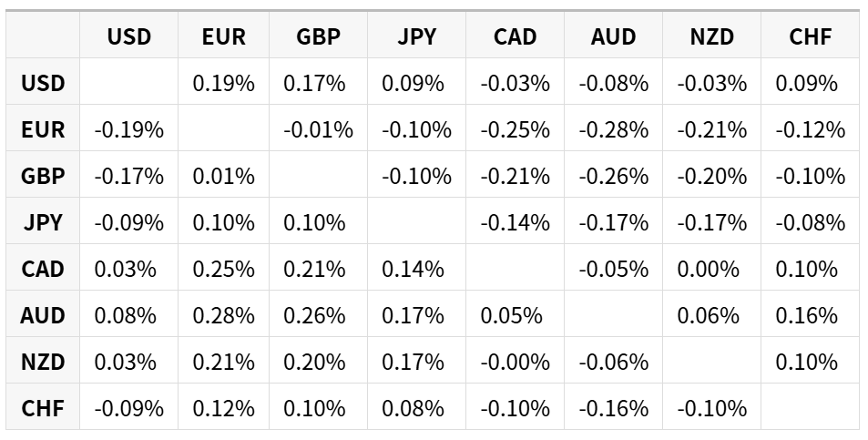Screen dimensions: 868x440
Task: Select the GBP column header
Action: [318, 36]
